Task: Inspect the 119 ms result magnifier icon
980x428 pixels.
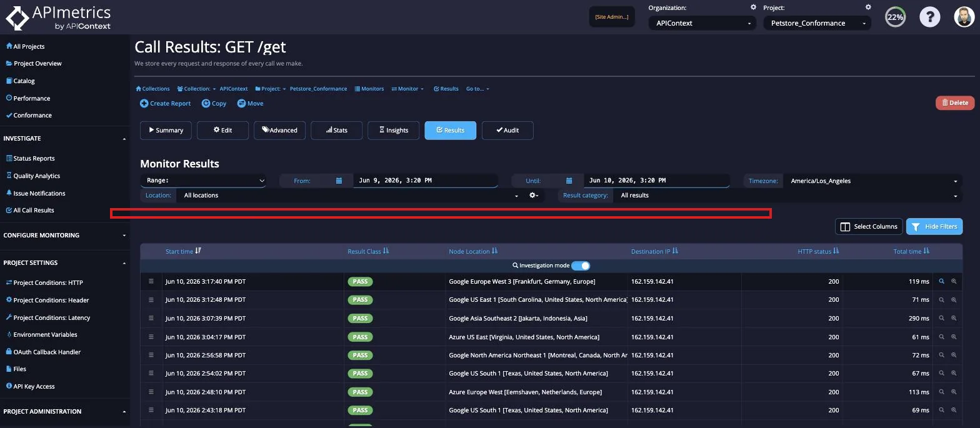Action: coord(942,282)
